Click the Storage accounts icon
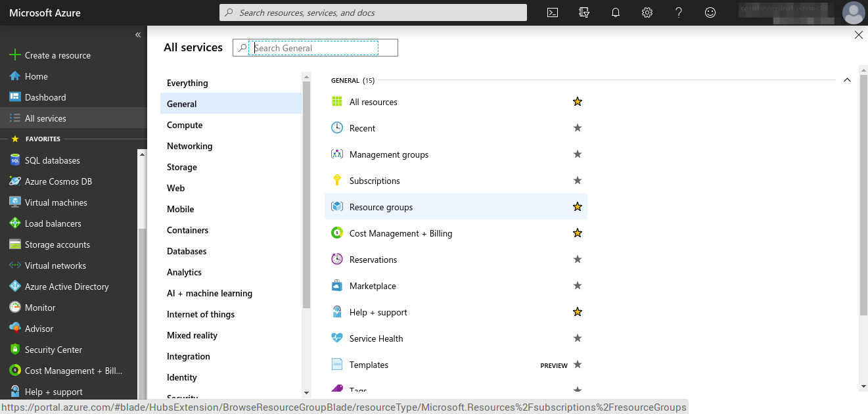868x414 pixels. pos(14,244)
